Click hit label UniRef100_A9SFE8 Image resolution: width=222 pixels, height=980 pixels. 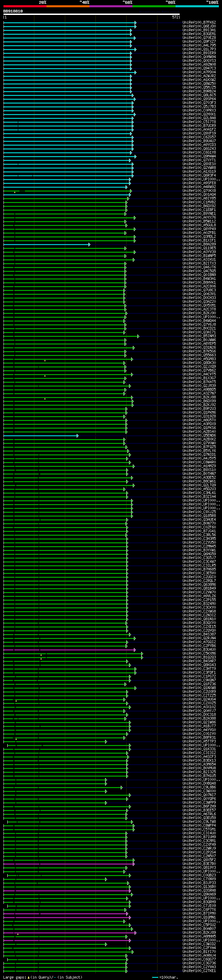199,183
